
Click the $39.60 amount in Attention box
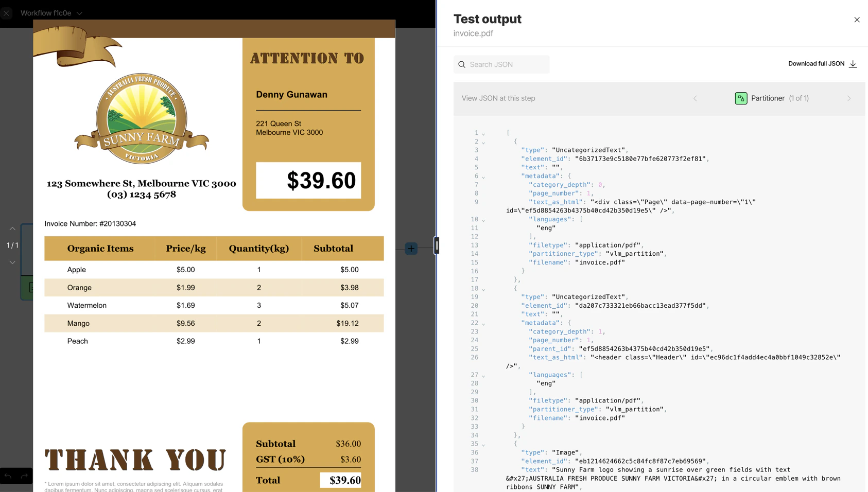click(321, 181)
